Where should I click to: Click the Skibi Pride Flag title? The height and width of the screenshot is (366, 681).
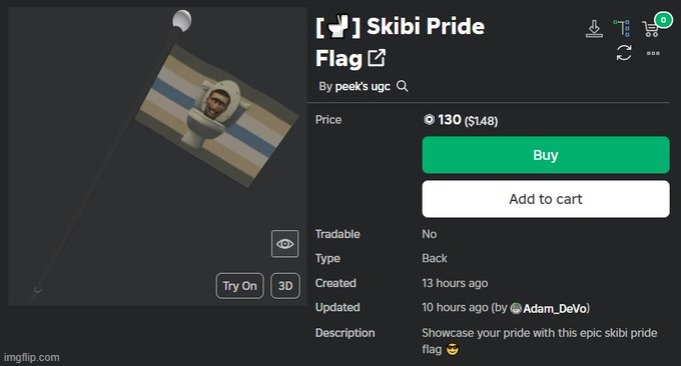[400, 42]
